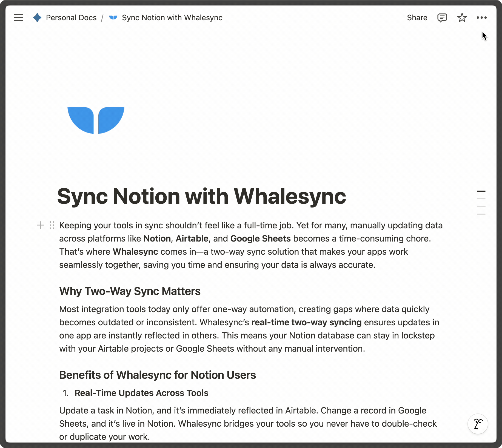The width and height of the screenshot is (502, 448).
Task: Click the bold word Airtable in intro
Action: (192, 239)
